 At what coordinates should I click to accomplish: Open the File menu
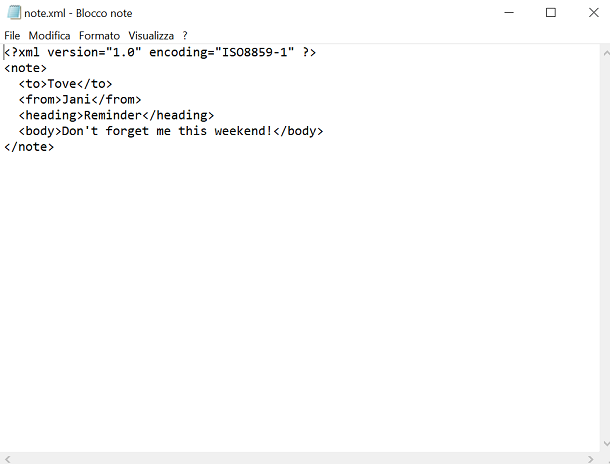coord(12,36)
